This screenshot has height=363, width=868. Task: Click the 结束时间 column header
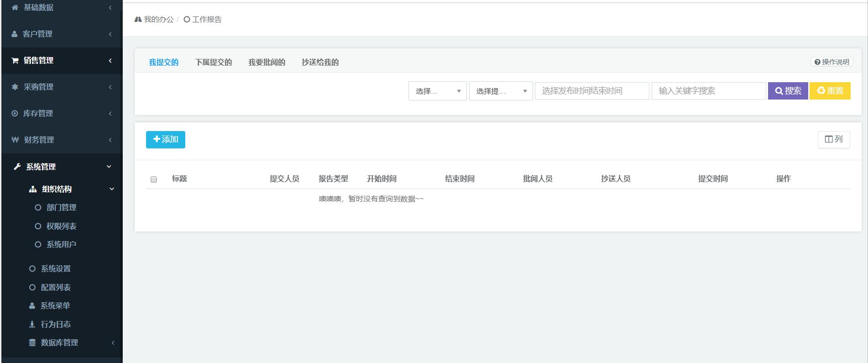tap(460, 179)
